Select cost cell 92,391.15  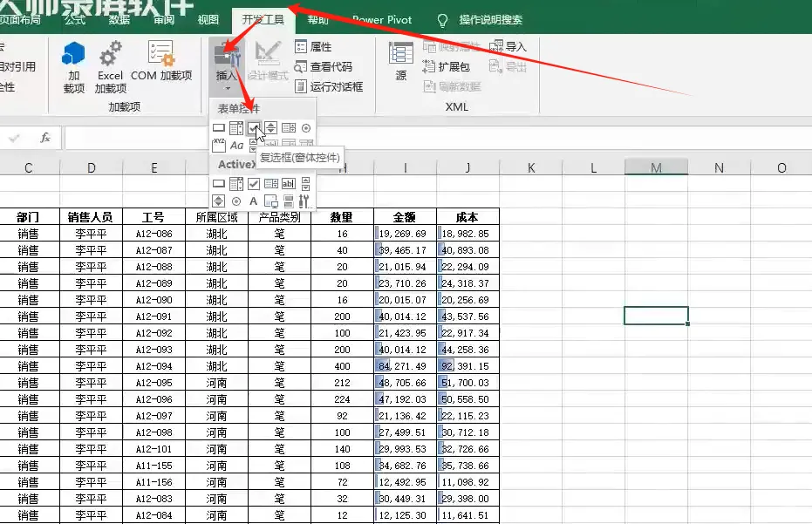467,366
